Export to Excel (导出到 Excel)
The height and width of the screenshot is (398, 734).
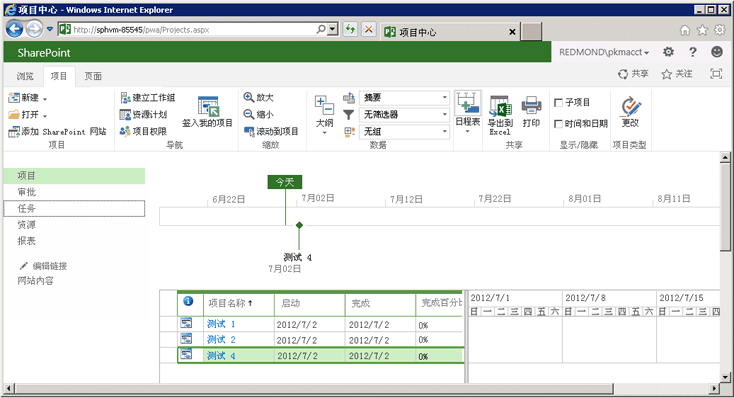click(x=500, y=115)
